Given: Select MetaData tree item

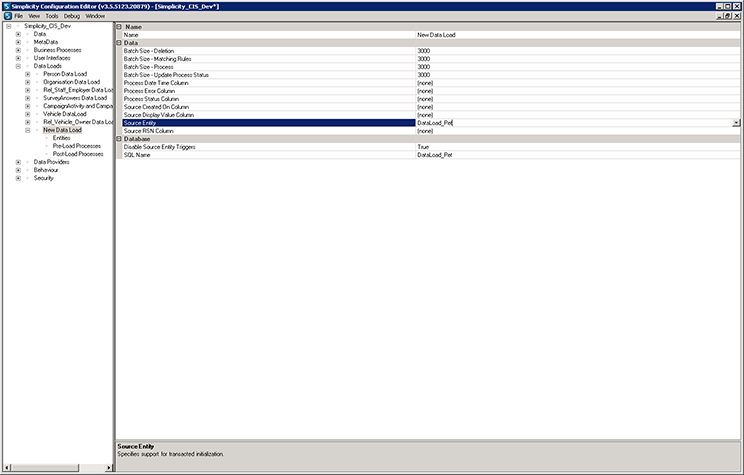Looking at the screenshot, I should pyautogui.click(x=46, y=42).
